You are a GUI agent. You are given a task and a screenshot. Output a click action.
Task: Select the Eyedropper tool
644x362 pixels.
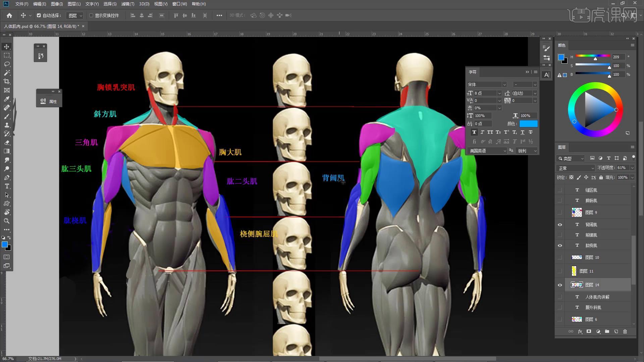7,99
